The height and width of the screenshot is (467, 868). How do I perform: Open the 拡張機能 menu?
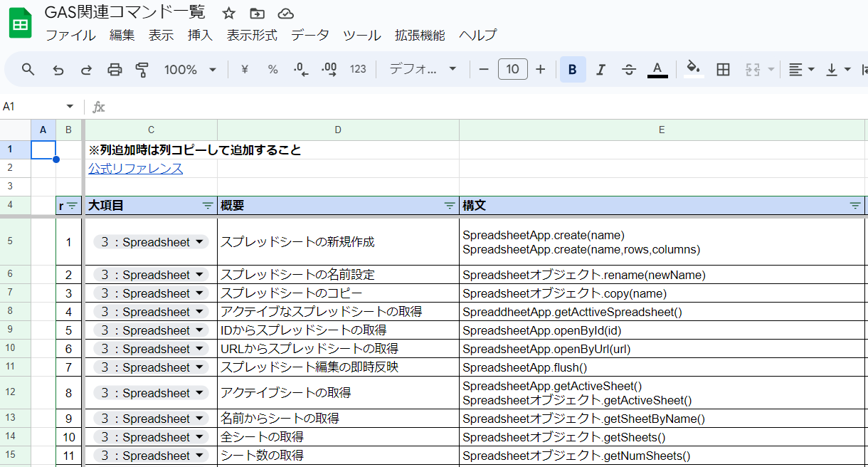[x=420, y=35]
